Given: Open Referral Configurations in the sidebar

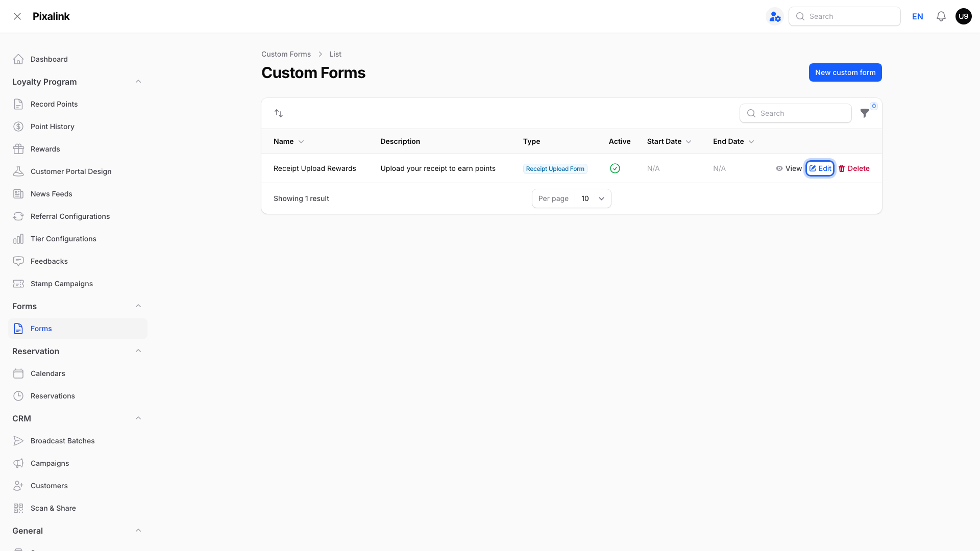Looking at the screenshot, I should pos(78,216).
